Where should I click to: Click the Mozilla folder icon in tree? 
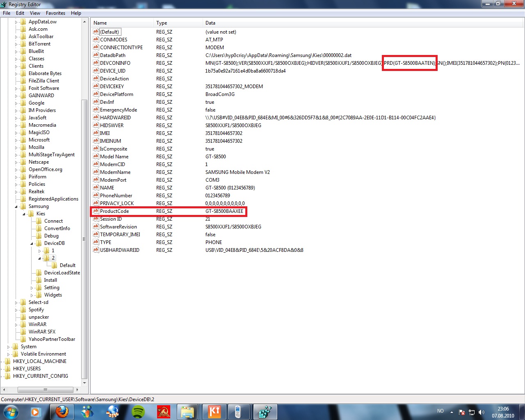tap(23, 147)
